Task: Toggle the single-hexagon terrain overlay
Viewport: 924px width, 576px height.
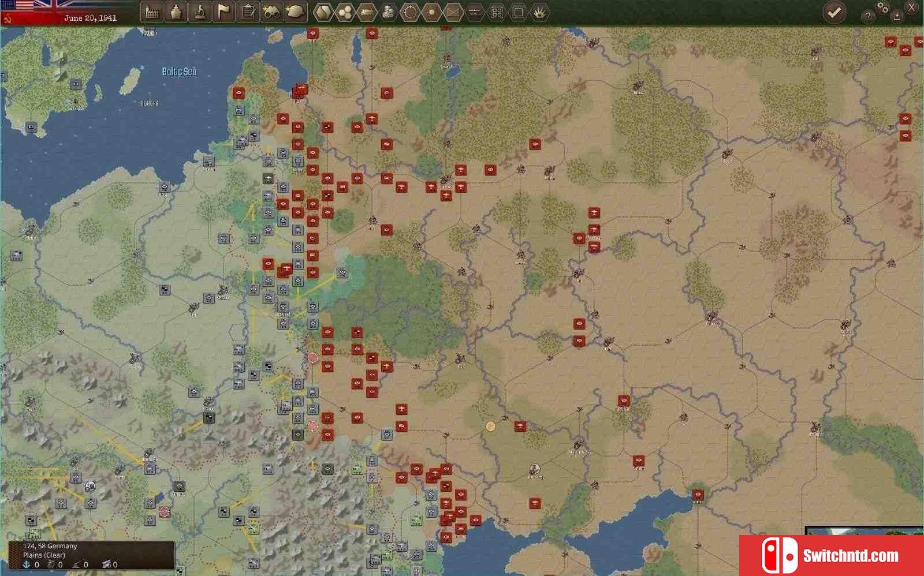Action: pyautogui.click(x=323, y=12)
